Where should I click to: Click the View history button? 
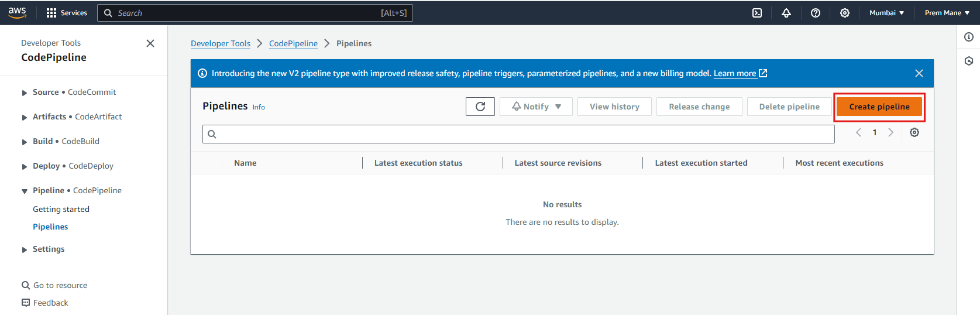(x=614, y=107)
